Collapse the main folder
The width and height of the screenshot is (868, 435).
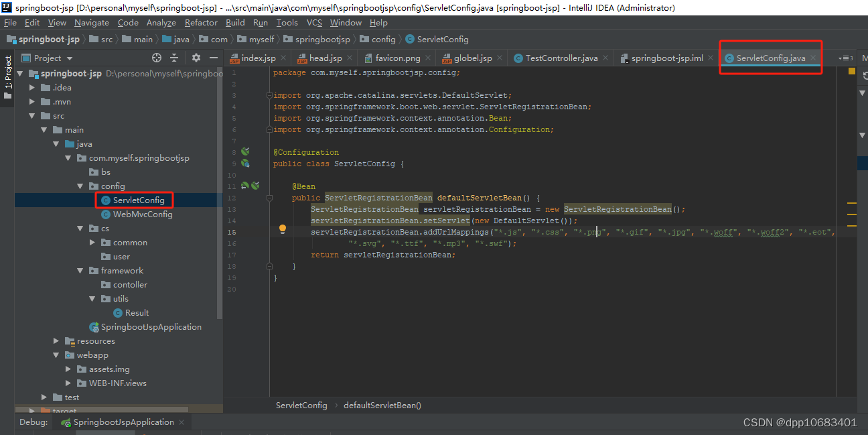click(44, 130)
